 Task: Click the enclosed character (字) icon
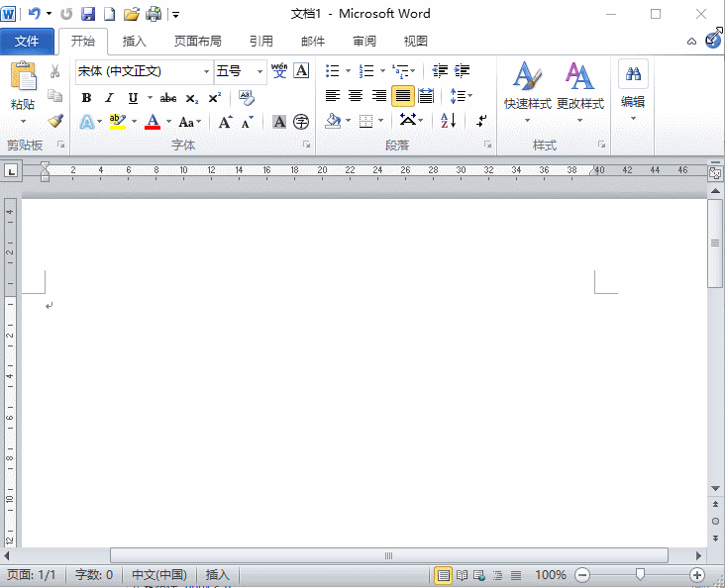tap(301, 122)
